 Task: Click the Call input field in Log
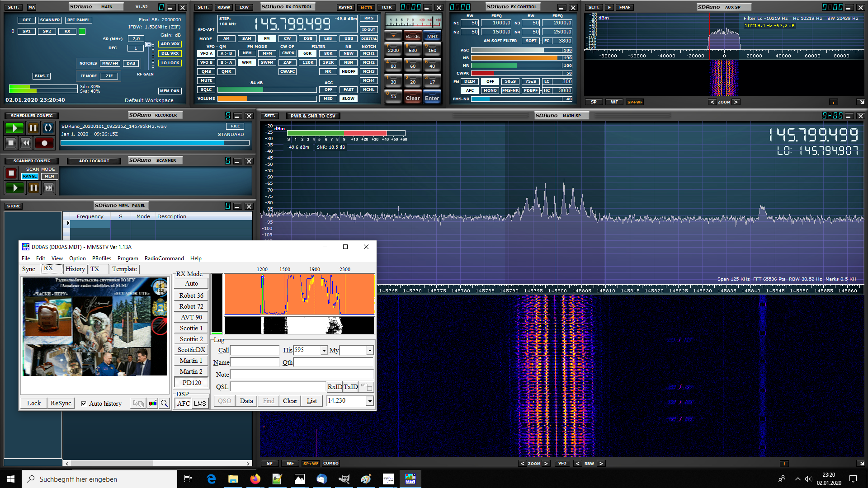click(255, 351)
